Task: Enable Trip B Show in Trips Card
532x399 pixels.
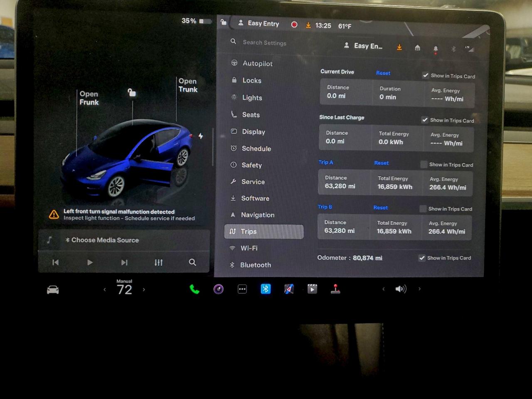Action: pyautogui.click(x=423, y=209)
